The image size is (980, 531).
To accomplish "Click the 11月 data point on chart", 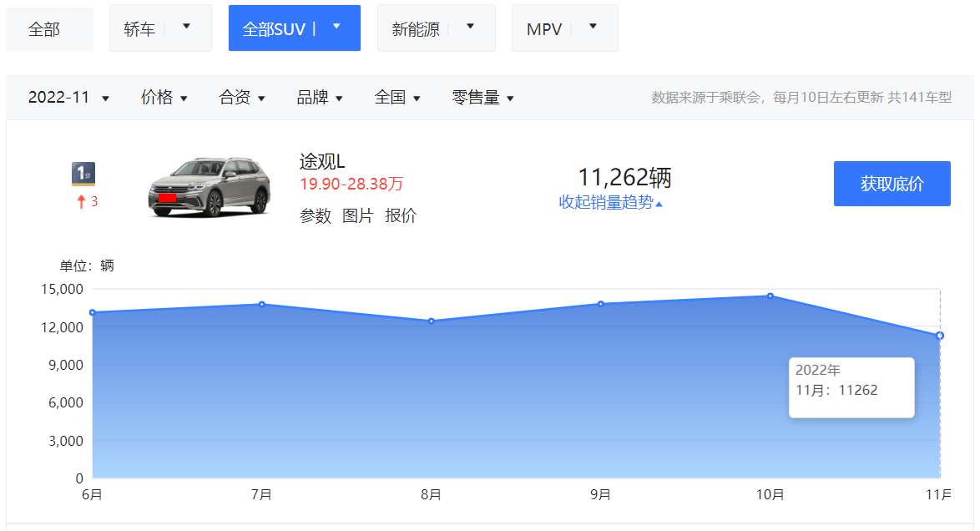I will coord(939,336).
